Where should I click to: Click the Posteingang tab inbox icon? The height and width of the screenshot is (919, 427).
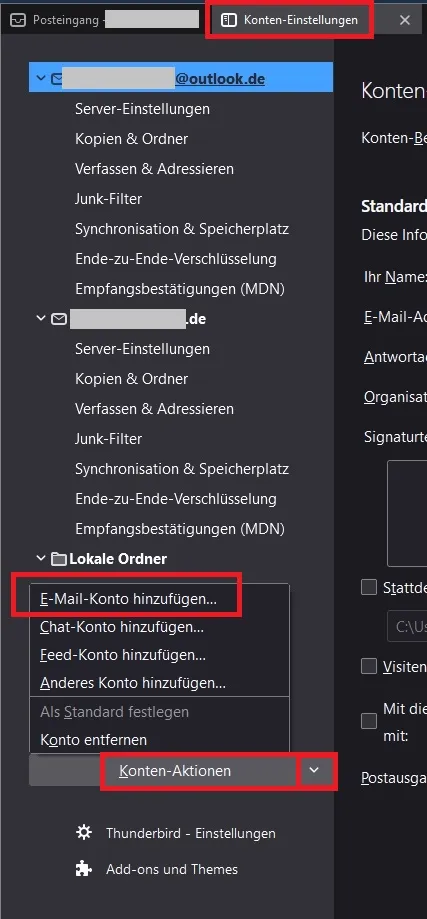pyautogui.click(x=19, y=20)
